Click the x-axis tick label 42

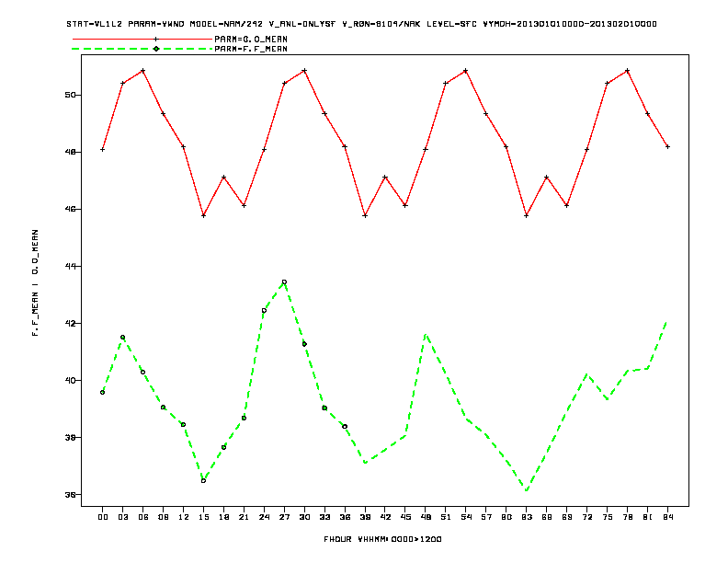pyautogui.click(x=385, y=517)
